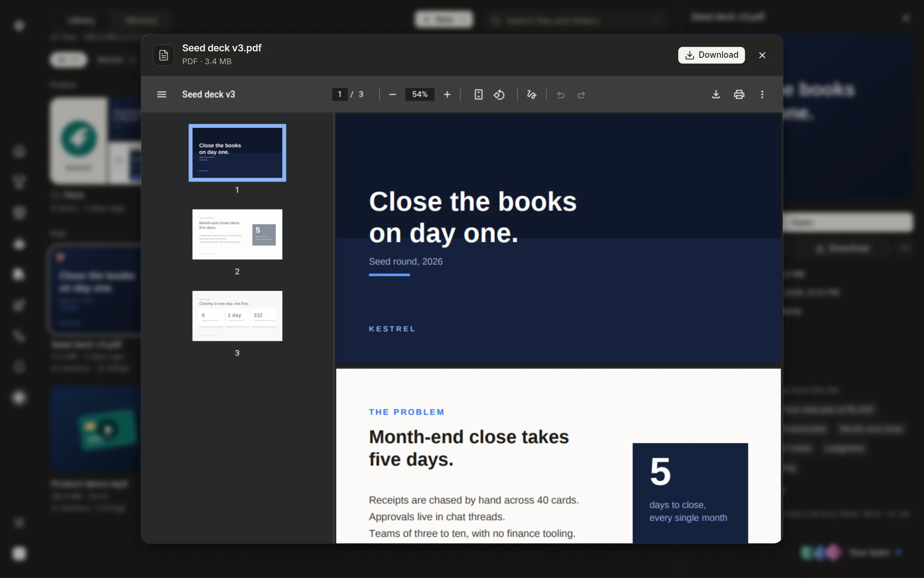Edit the current page number field
Screen dimensions: 924x578
340,94
